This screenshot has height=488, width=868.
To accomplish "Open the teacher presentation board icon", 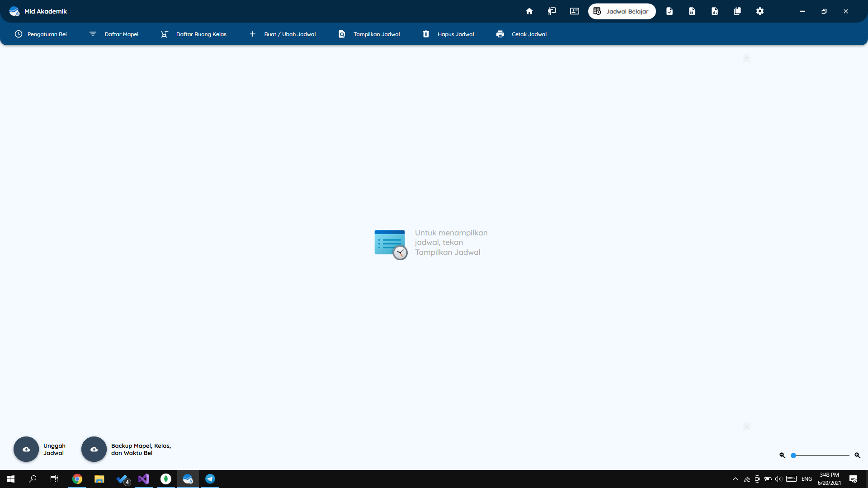I will pyautogui.click(x=552, y=11).
